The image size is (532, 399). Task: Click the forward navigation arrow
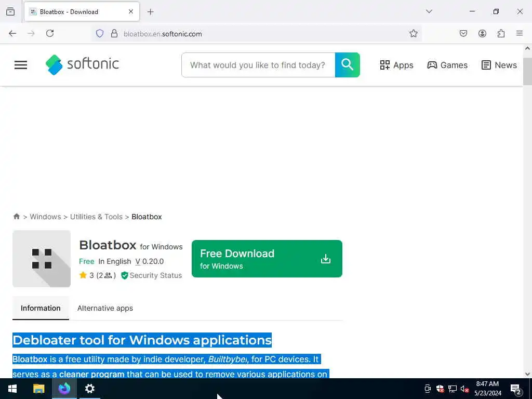click(x=31, y=33)
